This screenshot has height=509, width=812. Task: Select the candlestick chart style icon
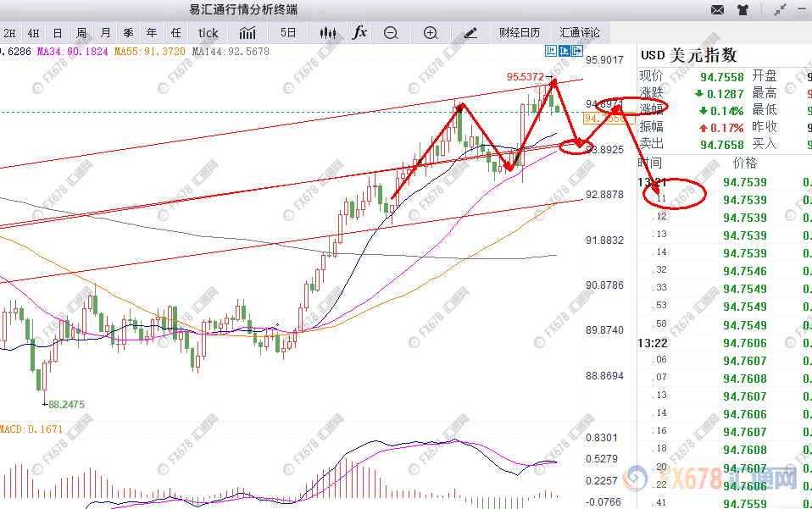coord(327,33)
